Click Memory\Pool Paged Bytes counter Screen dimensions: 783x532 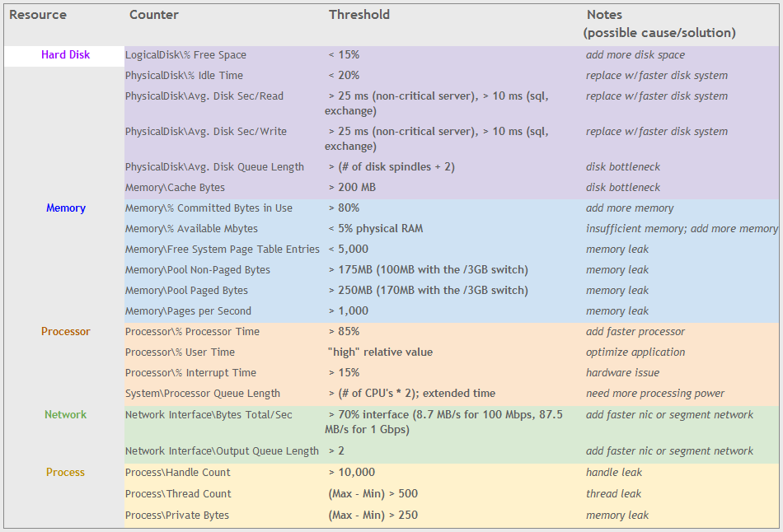click(x=186, y=291)
